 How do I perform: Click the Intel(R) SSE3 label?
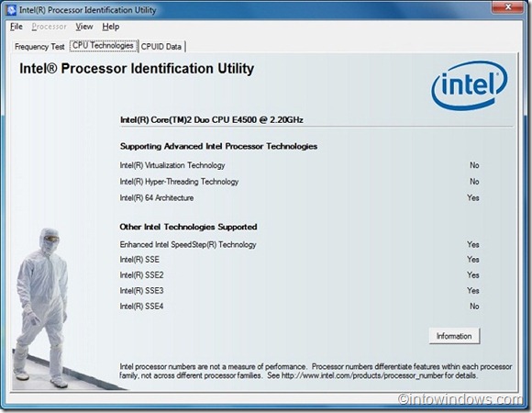tap(141, 291)
